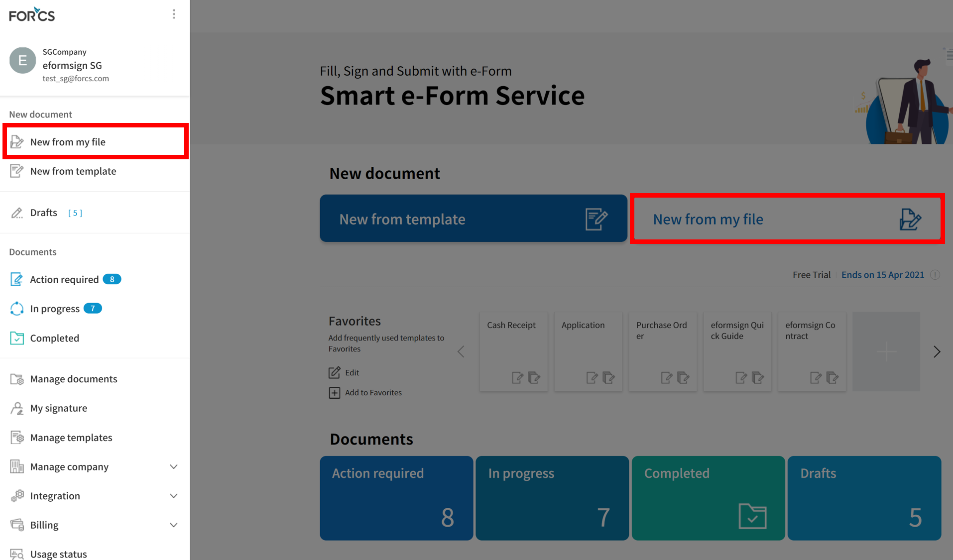Open the Completed documents tile
The image size is (953, 560).
(709, 498)
